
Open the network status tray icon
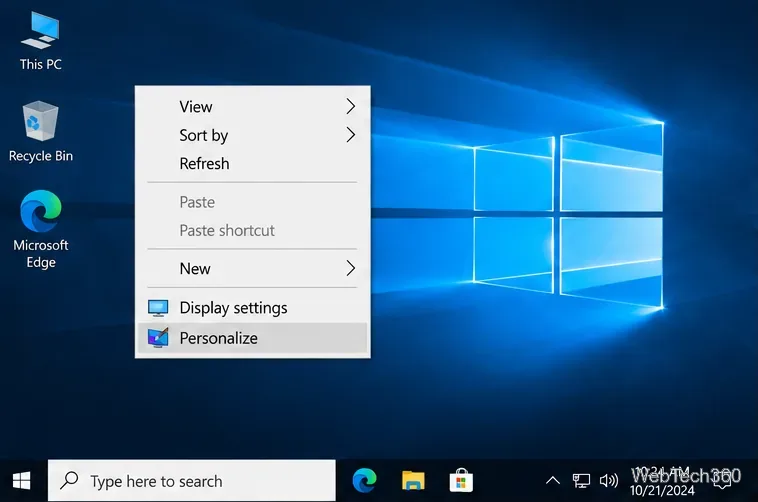point(581,481)
